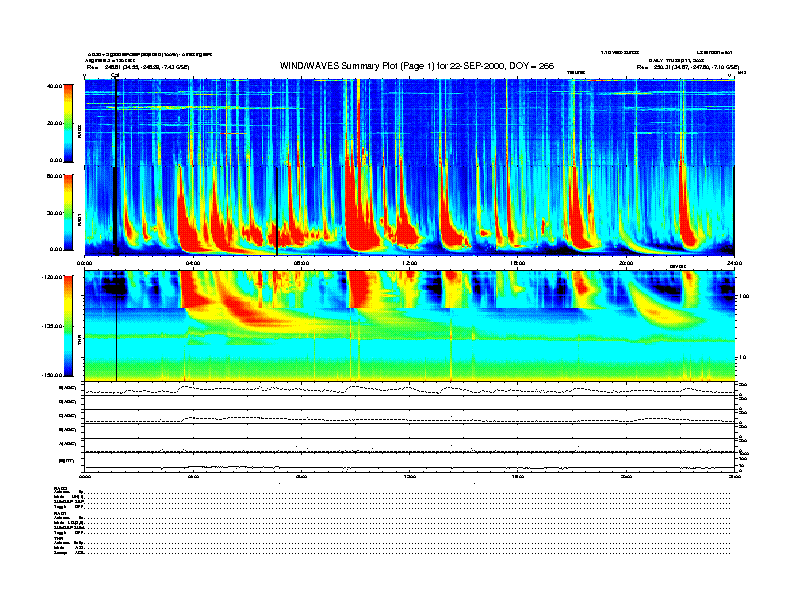Image resolution: width=792 pixels, height=612 pixels.
Task: Click the 16:00 label under RAD1 spectrogram
Action: click(518, 263)
